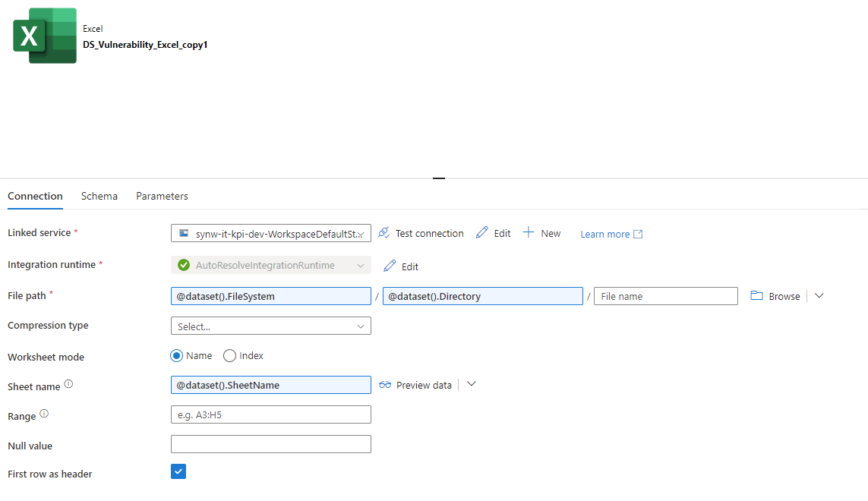Click the panel collapse handle above tabs
Screen dimensions: 868x501
pyautogui.click(x=439, y=178)
